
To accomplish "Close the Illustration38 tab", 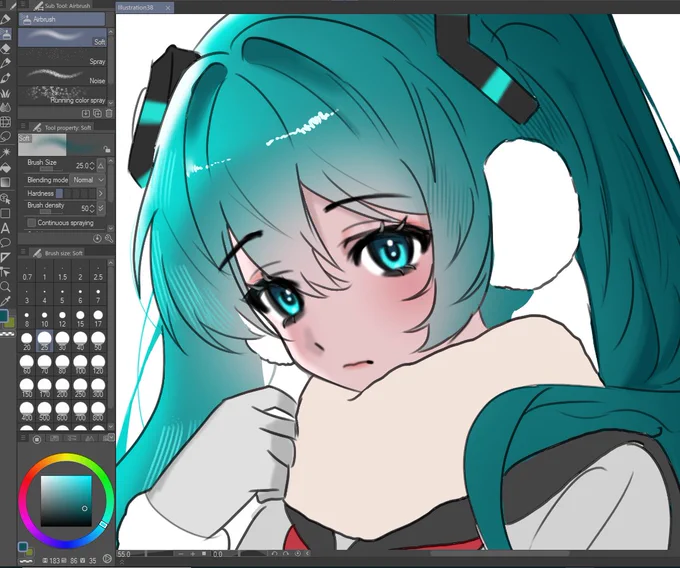I will click(x=168, y=8).
